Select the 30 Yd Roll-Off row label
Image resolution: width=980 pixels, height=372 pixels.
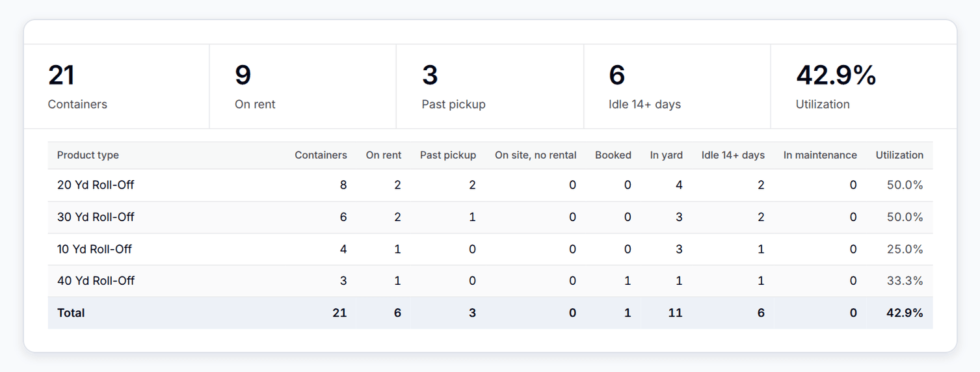pos(96,217)
